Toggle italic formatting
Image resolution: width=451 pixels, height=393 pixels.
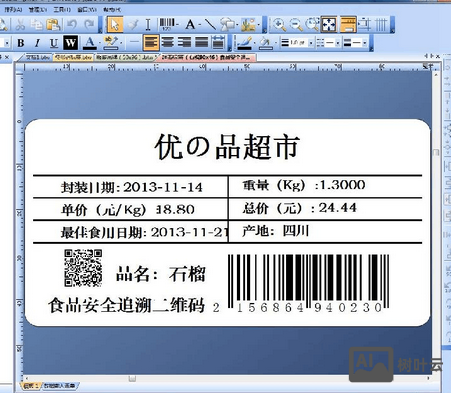tap(37, 43)
